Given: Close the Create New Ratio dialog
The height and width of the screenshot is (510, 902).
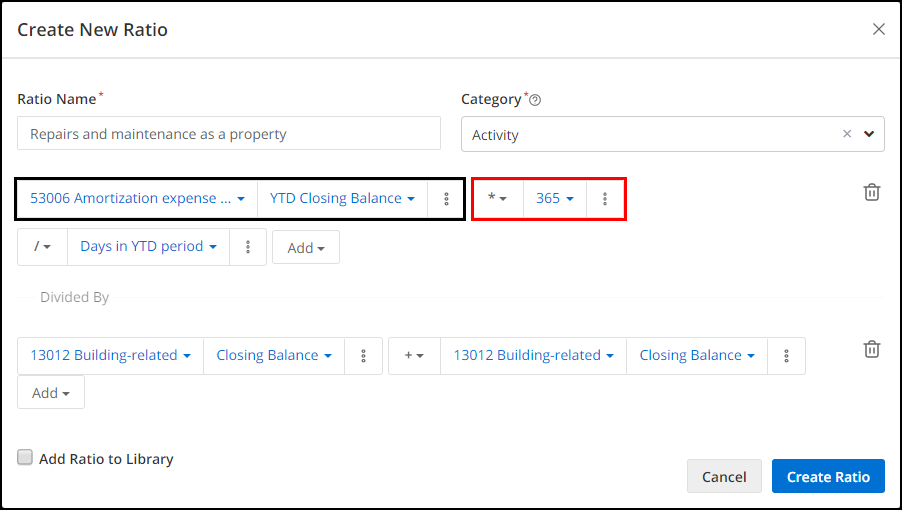Looking at the screenshot, I should (x=878, y=29).
